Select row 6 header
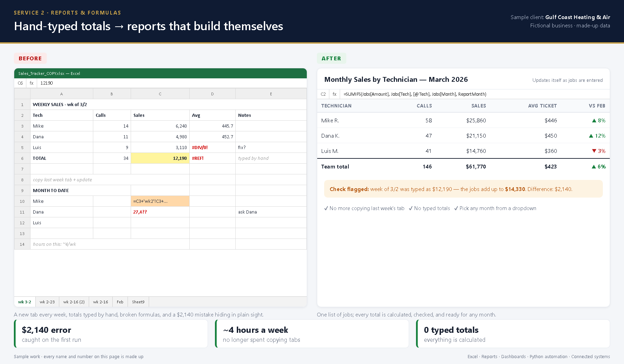The image size is (624, 364). (x=22, y=158)
